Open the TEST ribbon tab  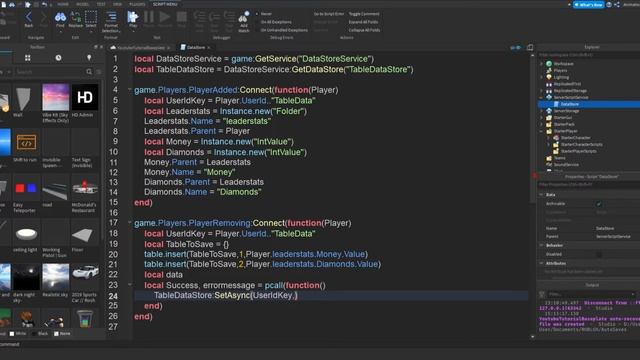(101, 4)
